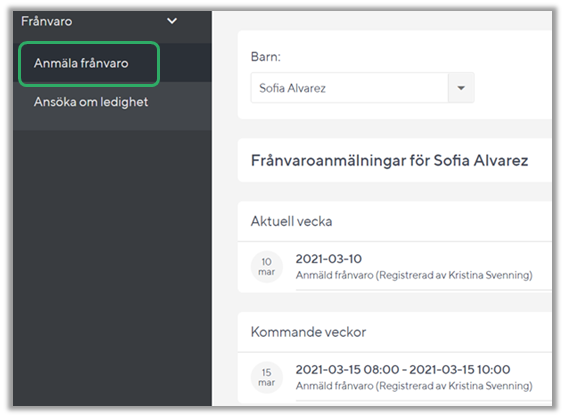565x417 pixels.
Task: Open Ansöka om ledighet page
Action: click(x=91, y=102)
